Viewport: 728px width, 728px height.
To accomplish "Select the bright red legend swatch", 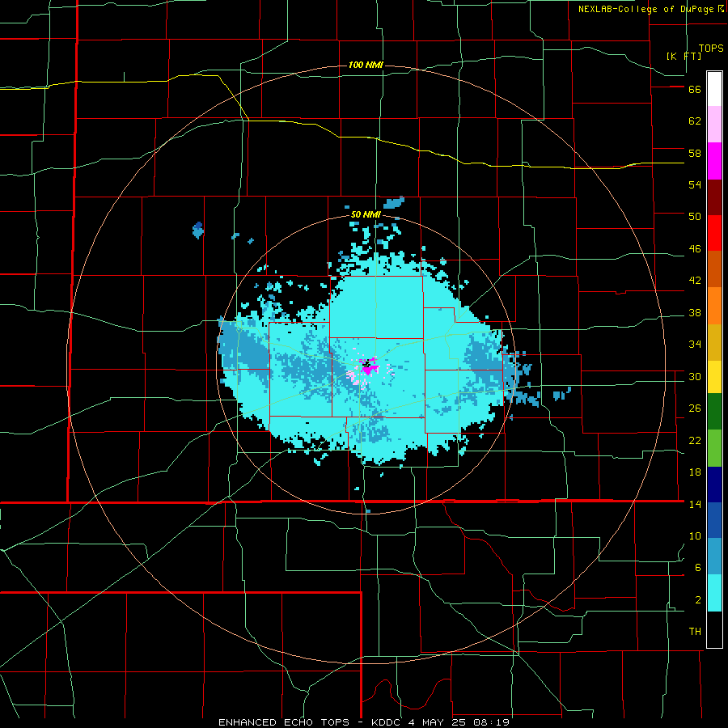I will [x=714, y=233].
